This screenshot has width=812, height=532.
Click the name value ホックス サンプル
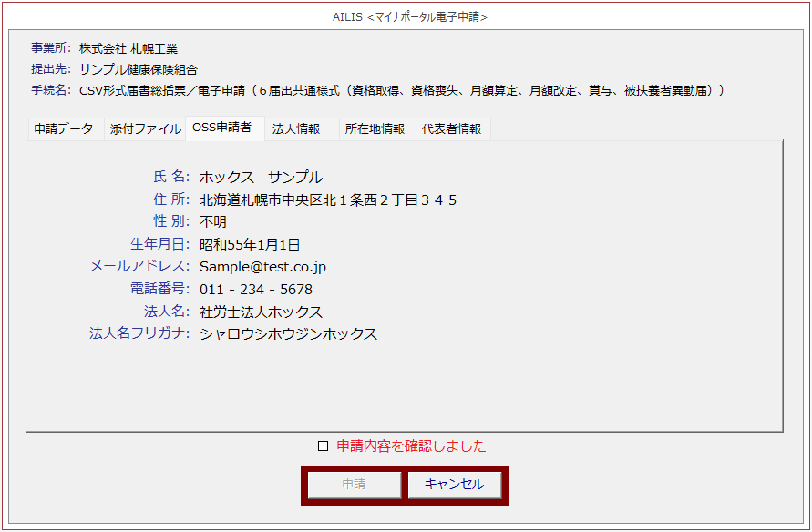(x=261, y=177)
